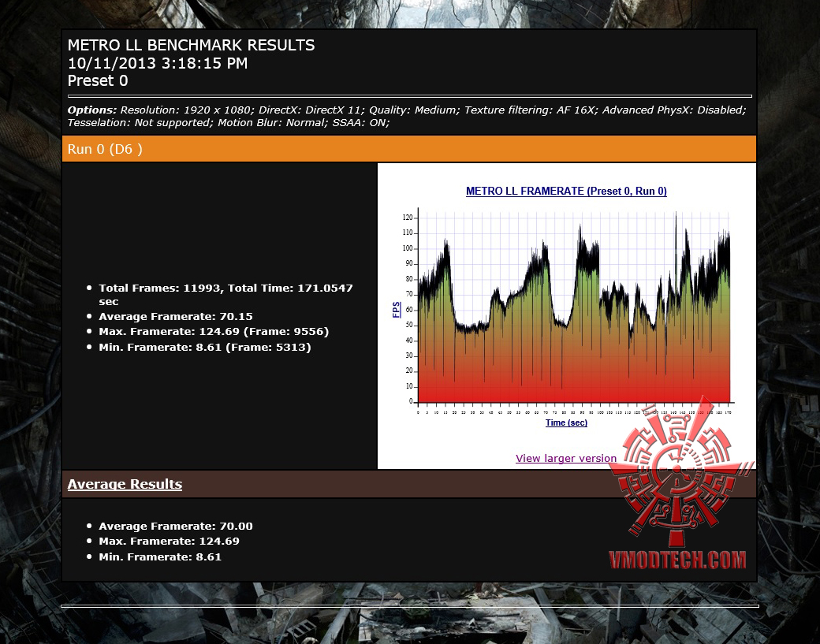The width and height of the screenshot is (820, 644).
Task: Click Max. Framerate: 124.69 (Frame: 9556)
Action: pyautogui.click(x=214, y=331)
